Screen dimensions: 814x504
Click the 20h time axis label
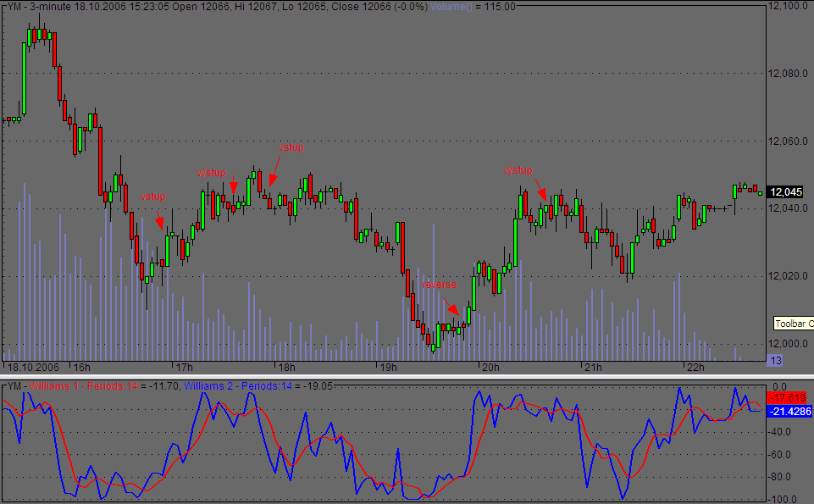[490, 367]
